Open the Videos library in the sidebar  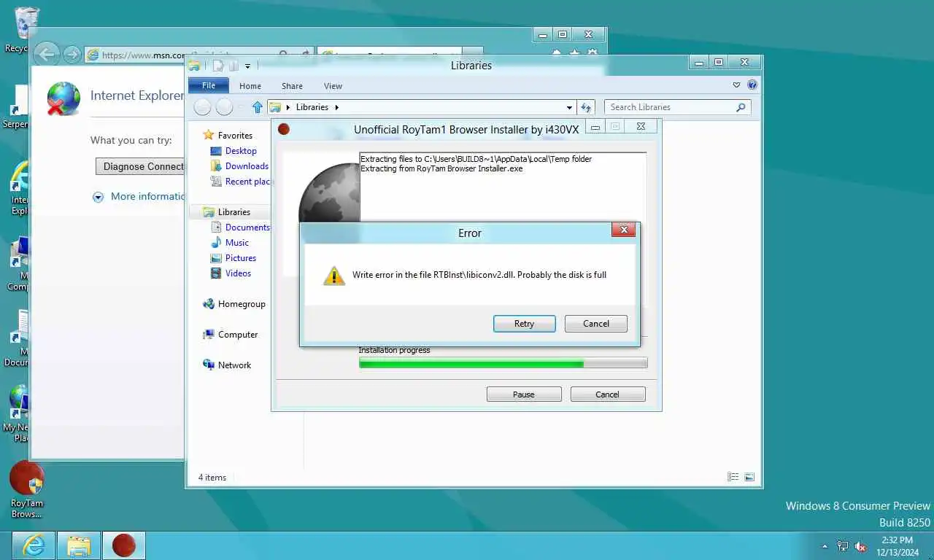[238, 273]
